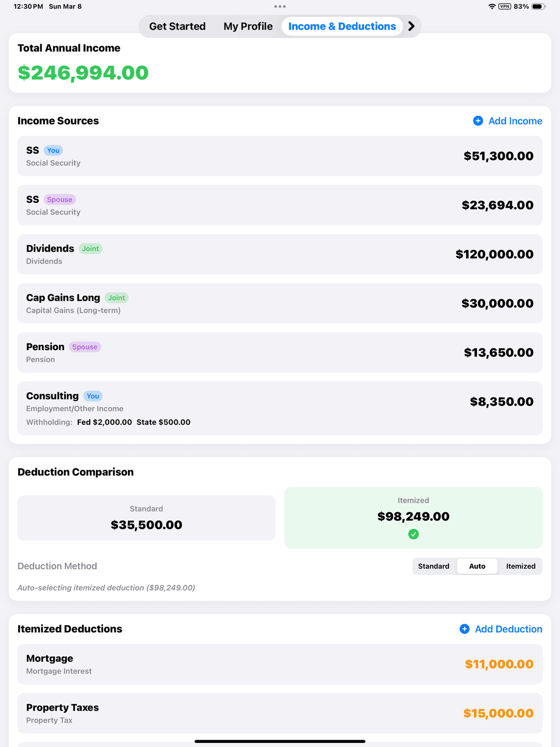Select Itemized deduction method
Image resolution: width=560 pixels, height=747 pixels.
point(521,566)
